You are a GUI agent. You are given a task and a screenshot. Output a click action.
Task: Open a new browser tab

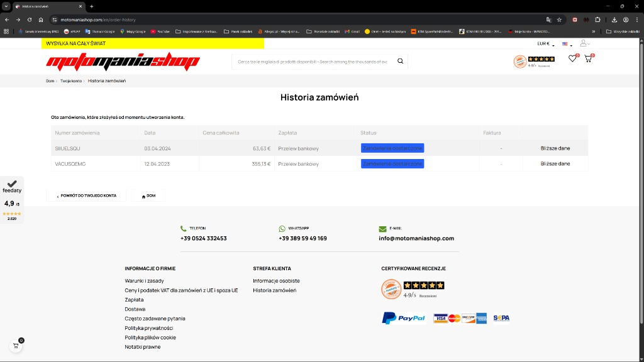click(92, 6)
